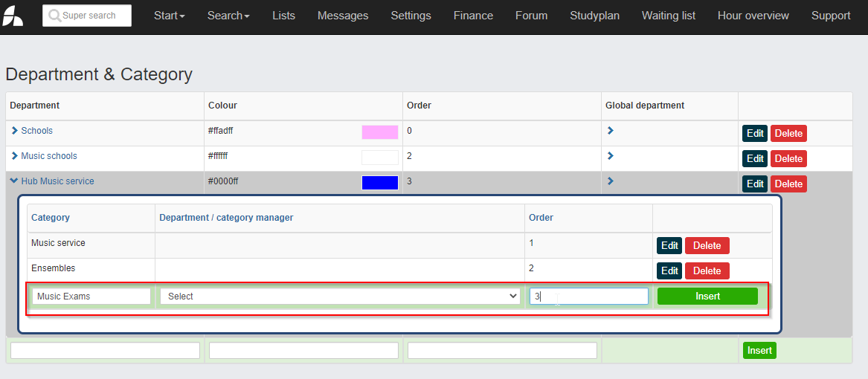Open Support in the navbar
The image size is (868, 379).
(831, 16)
